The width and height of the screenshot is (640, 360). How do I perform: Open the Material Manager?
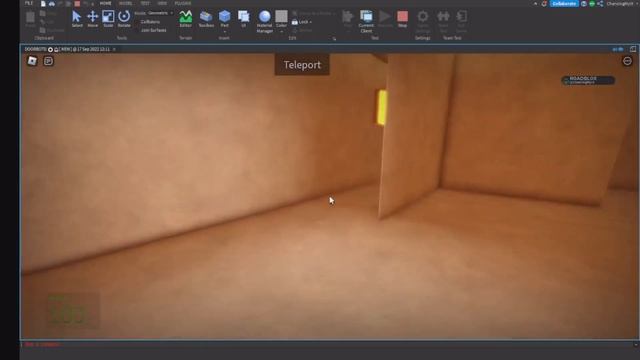point(264,21)
